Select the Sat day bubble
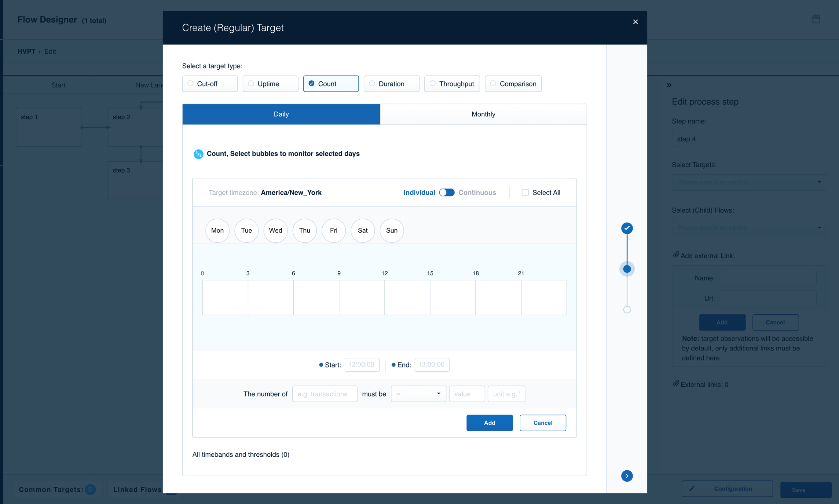This screenshot has width=839, height=504. click(362, 231)
